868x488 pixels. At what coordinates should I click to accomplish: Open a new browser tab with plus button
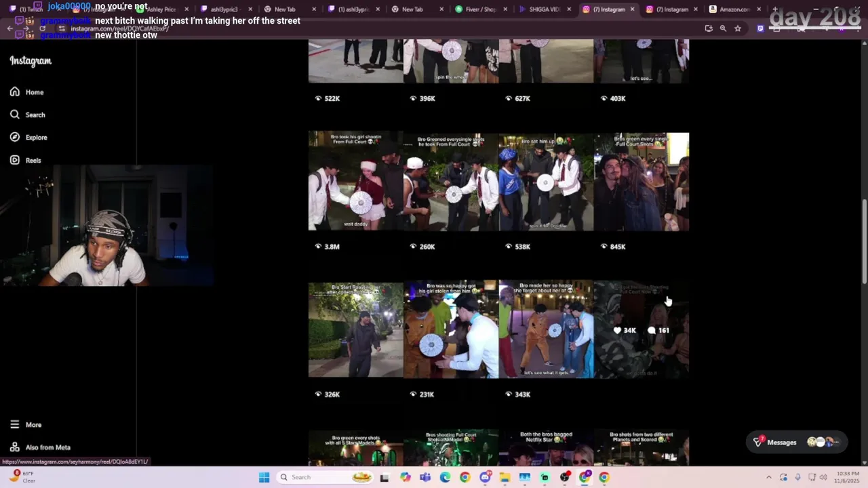click(x=775, y=9)
